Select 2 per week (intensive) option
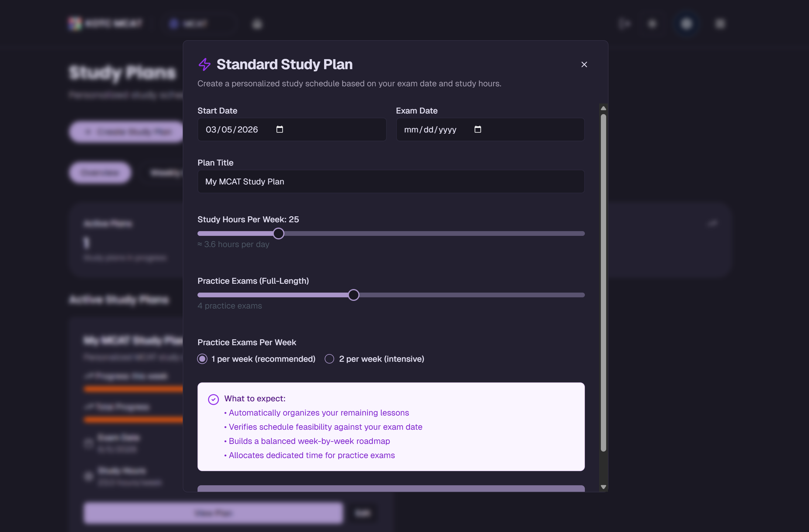 coord(329,359)
